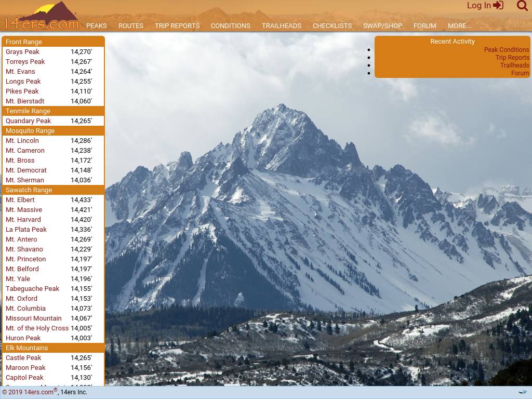Open the CONDITIONS menu

click(x=230, y=26)
